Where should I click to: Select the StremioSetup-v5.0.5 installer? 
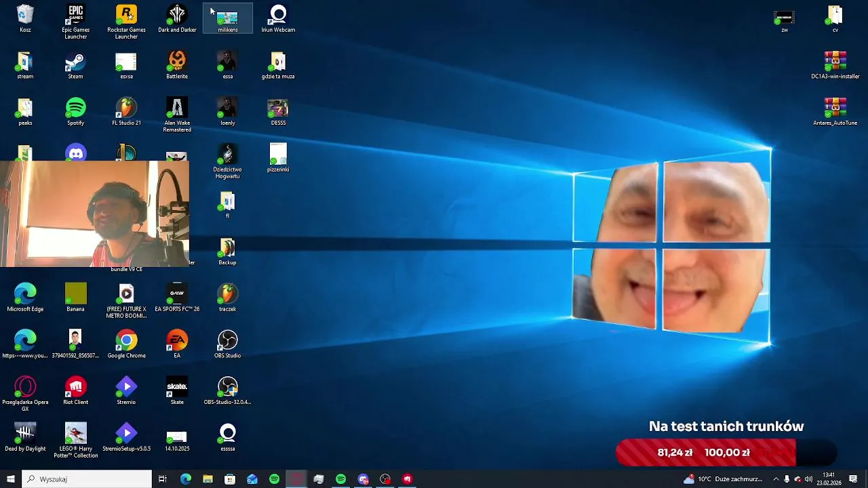tap(126, 439)
